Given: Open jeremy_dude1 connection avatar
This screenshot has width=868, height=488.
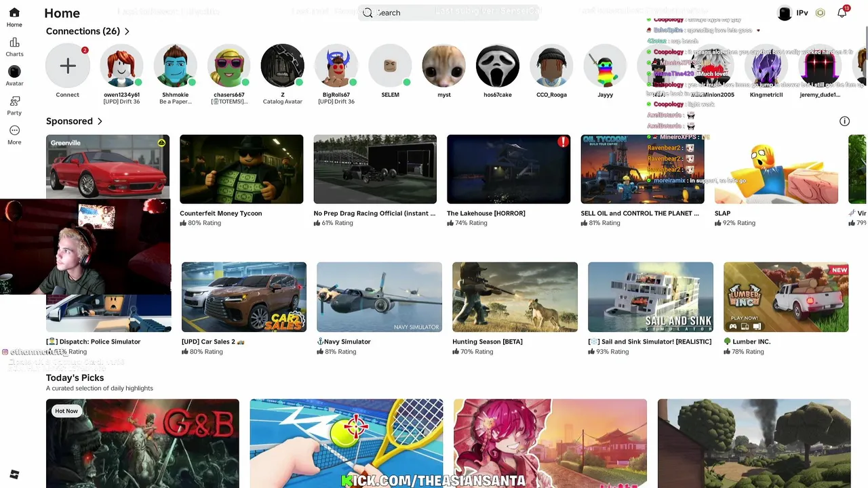Looking at the screenshot, I should tap(820, 66).
